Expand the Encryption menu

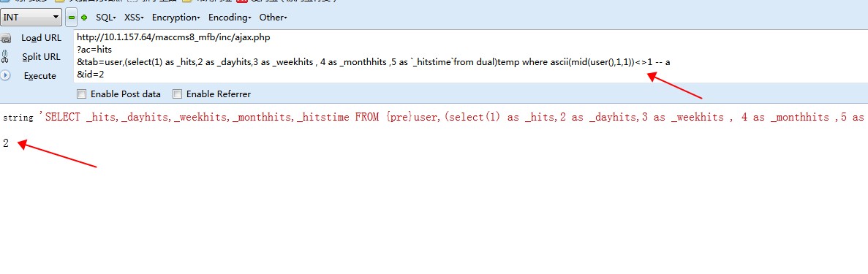click(x=176, y=17)
